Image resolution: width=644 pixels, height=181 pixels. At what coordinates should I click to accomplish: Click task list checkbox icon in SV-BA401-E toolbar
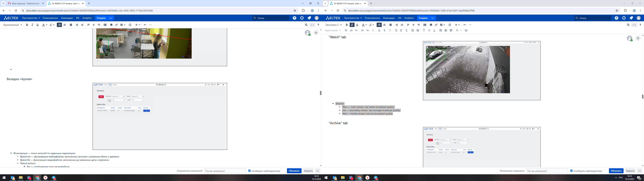click(71, 25)
